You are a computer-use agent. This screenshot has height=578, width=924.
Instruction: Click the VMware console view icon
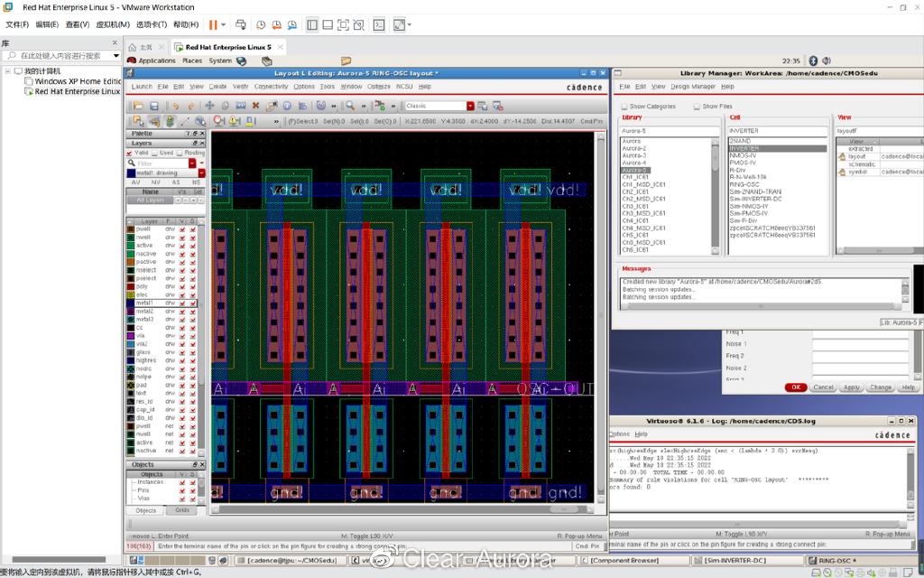(x=380, y=24)
